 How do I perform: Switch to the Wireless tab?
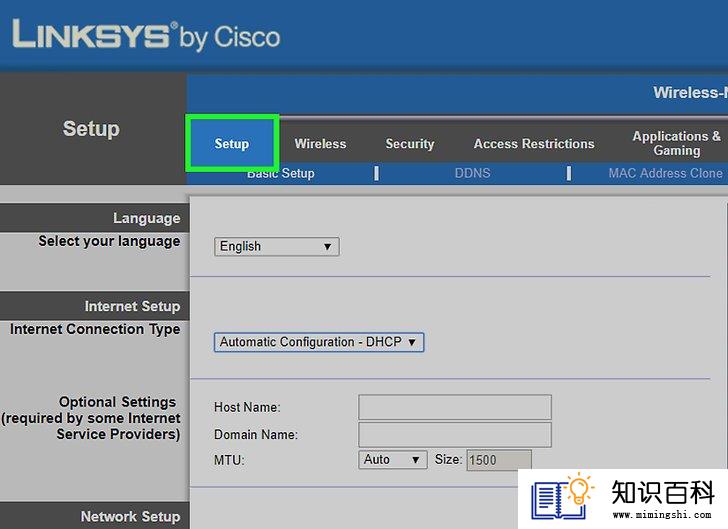pyautogui.click(x=320, y=144)
